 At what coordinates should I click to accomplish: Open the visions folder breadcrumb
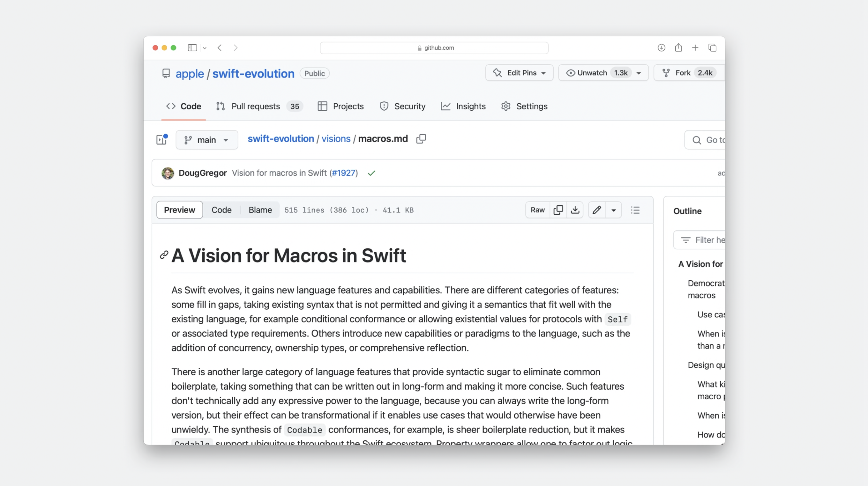point(336,138)
